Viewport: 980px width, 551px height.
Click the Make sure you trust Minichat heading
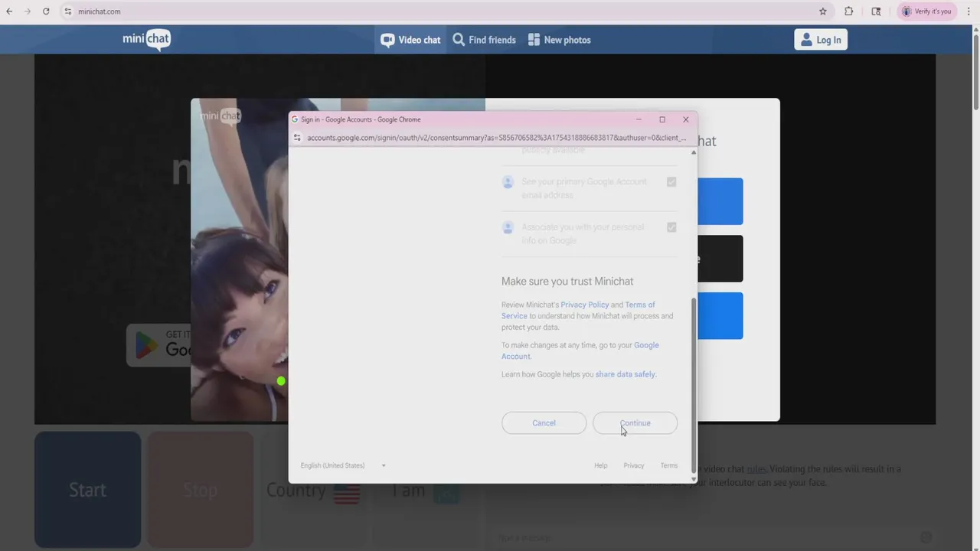point(567,282)
